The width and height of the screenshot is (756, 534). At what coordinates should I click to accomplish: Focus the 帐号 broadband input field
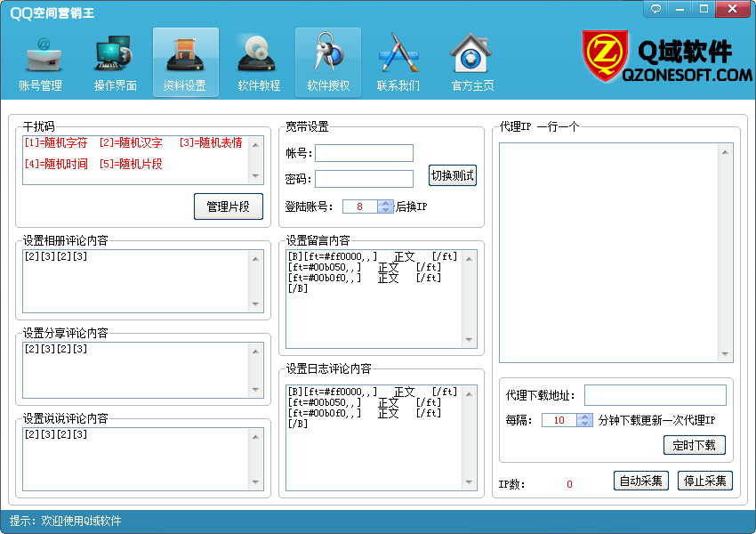(364, 153)
